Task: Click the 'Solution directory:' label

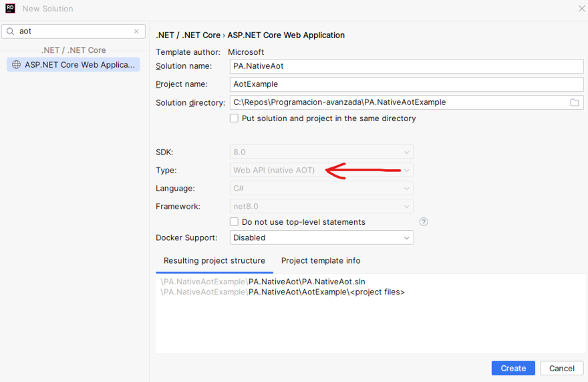Action: coord(190,102)
